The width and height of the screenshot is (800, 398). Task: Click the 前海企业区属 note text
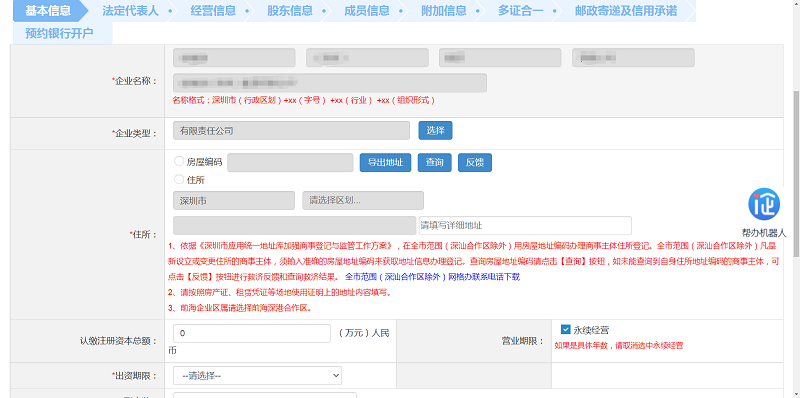pos(240,308)
